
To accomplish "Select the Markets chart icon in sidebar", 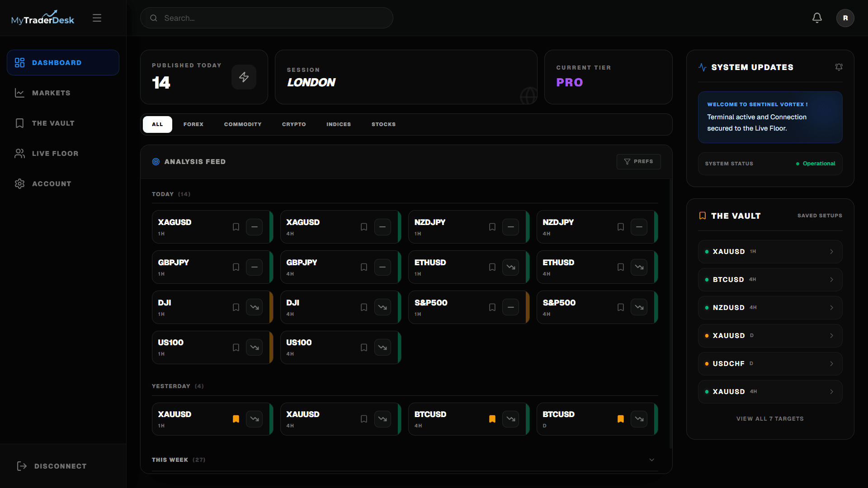I will click(x=19, y=93).
